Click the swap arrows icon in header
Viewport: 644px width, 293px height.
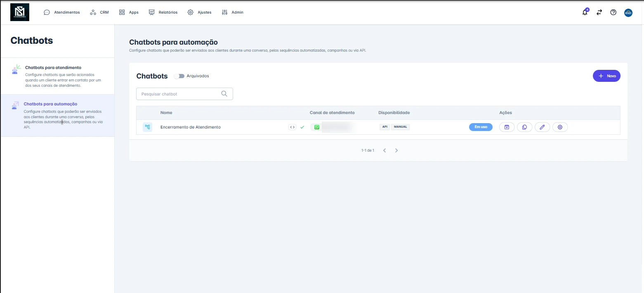599,12
